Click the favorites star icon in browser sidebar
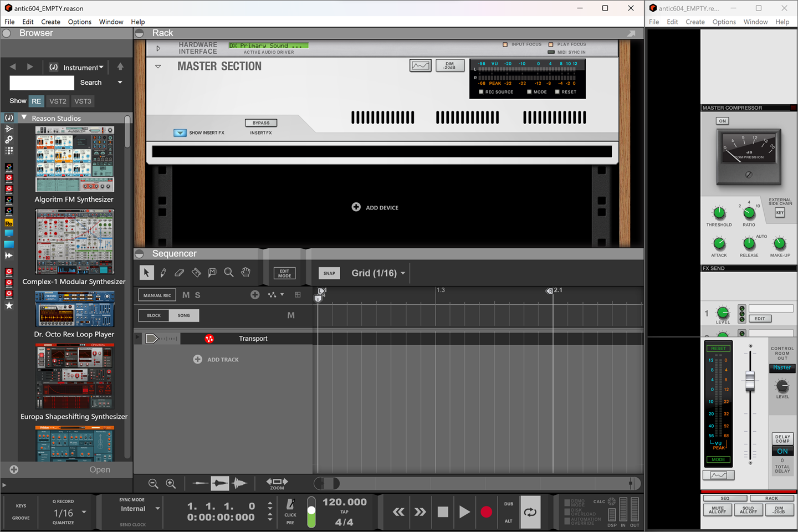Viewport: 798px width, 532px height. pos(9,305)
